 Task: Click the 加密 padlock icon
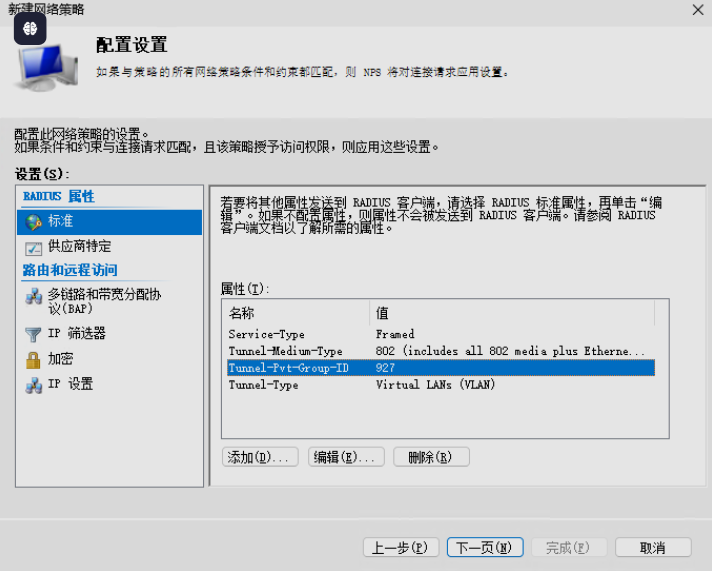[x=33, y=360]
